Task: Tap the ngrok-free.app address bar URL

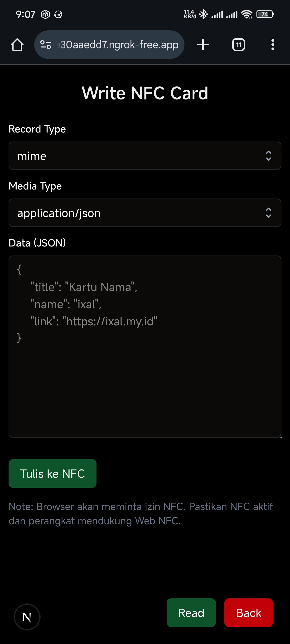Action: pos(118,45)
